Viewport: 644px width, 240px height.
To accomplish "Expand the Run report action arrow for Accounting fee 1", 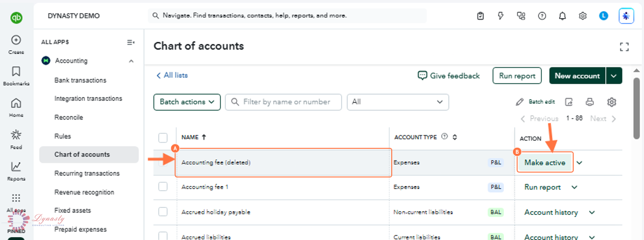I will (x=574, y=187).
